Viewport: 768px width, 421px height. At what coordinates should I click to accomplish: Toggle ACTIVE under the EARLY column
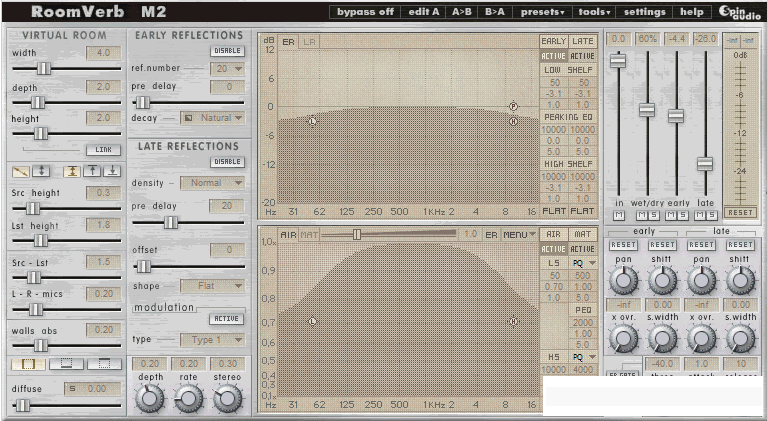pyautogui.click(x=554, y=56)
